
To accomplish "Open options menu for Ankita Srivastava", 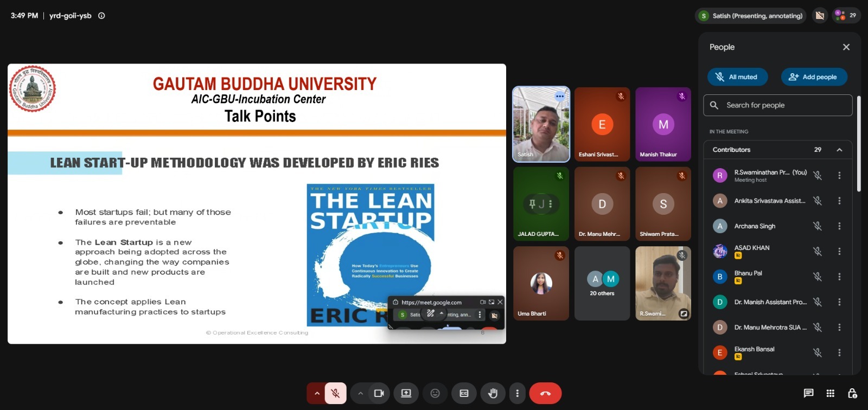I will point(839,201).
